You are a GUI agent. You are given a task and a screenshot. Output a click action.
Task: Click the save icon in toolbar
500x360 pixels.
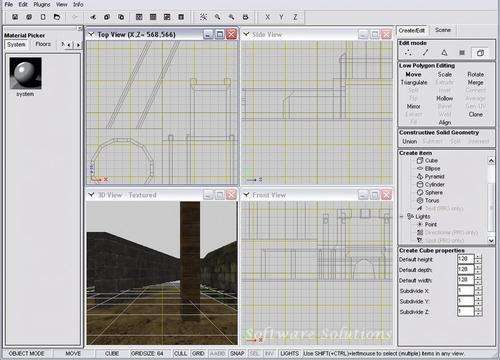(15, 17)
